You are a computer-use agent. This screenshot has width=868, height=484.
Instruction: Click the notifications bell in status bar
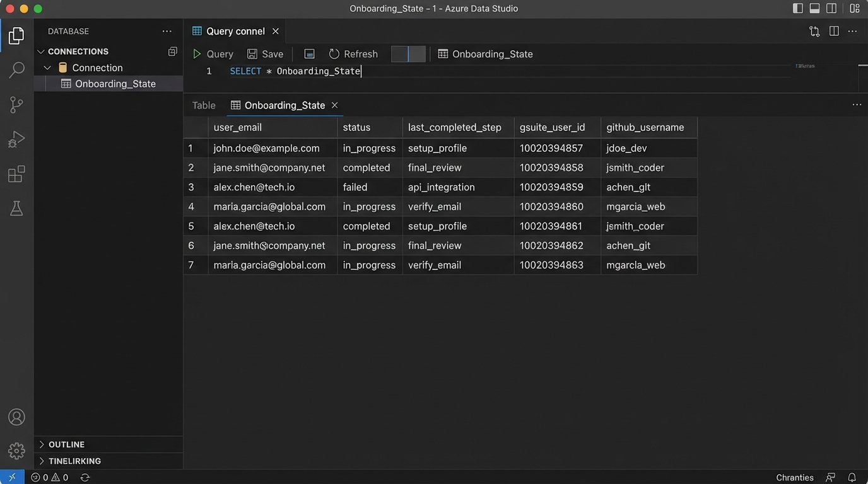tap(852, 477)
